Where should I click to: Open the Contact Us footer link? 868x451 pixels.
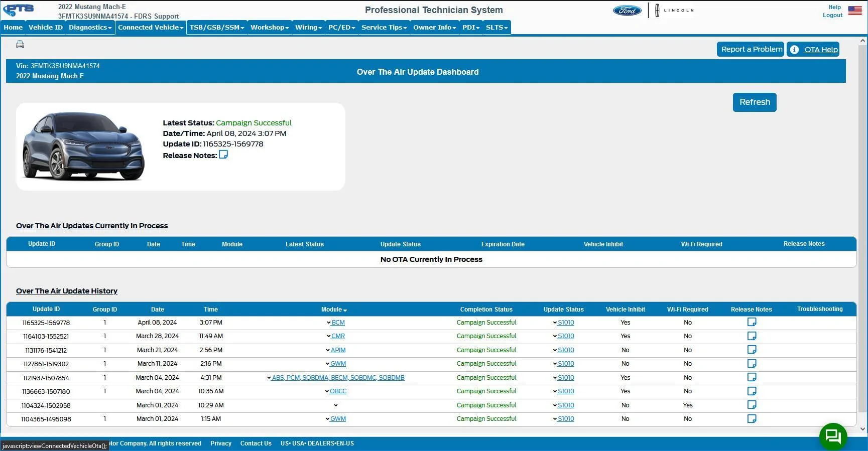[x=256, y=443]
